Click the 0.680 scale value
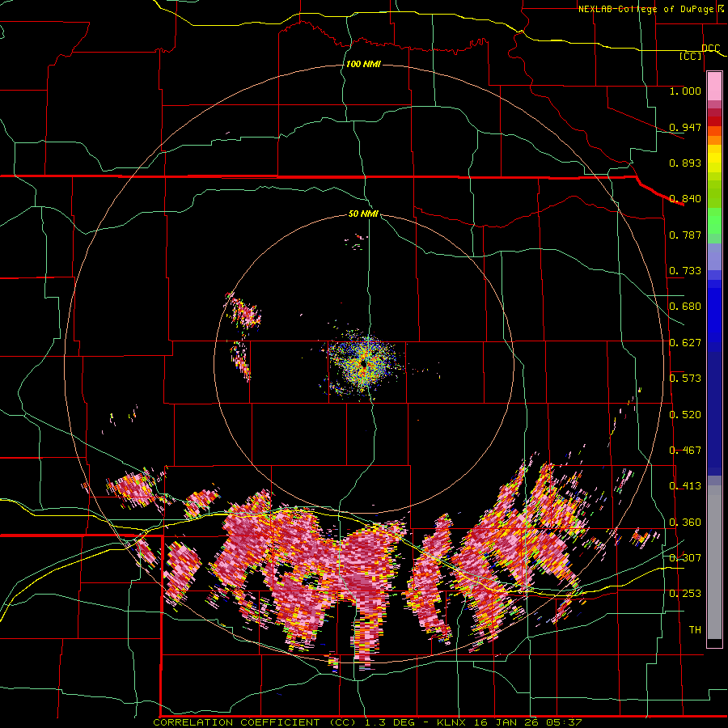Image resolution: width=728 pixels, height=728 pixels. point(685,307)
